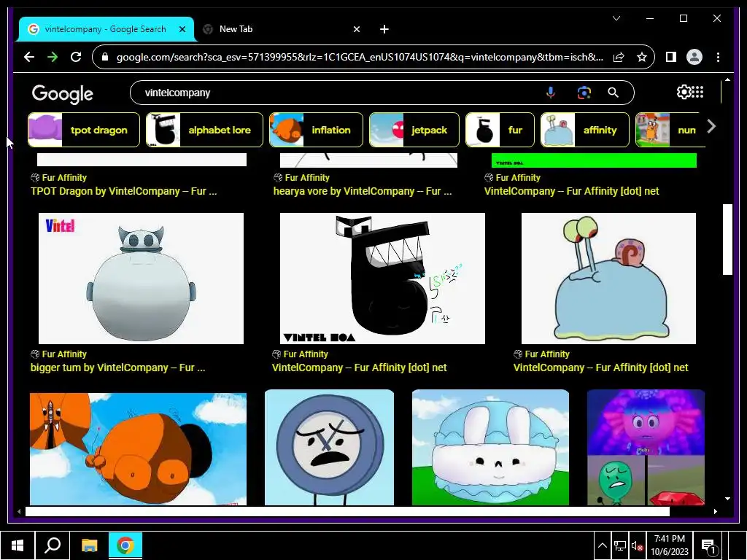Start voice search with the microphone
The height and width of the screenshot is (560, 747).
coord(550,93)
